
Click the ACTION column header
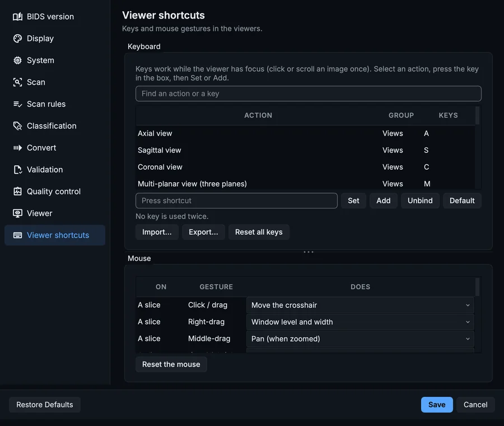pyautogui.click(x=258, y=115)
